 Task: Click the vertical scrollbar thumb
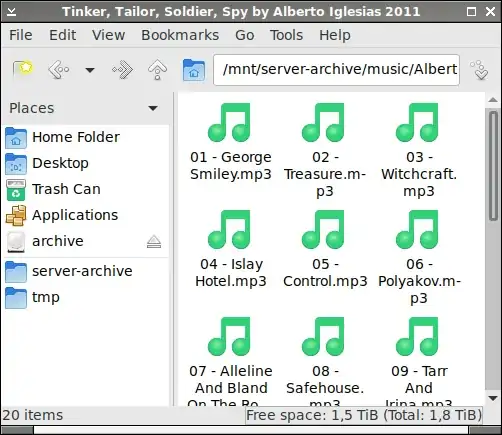coord(493,166)
